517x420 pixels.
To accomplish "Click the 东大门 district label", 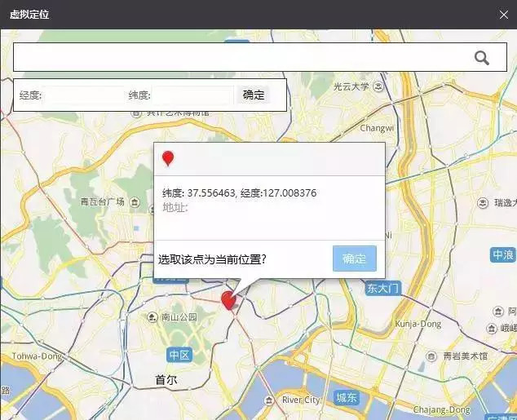I will [382, 289].
